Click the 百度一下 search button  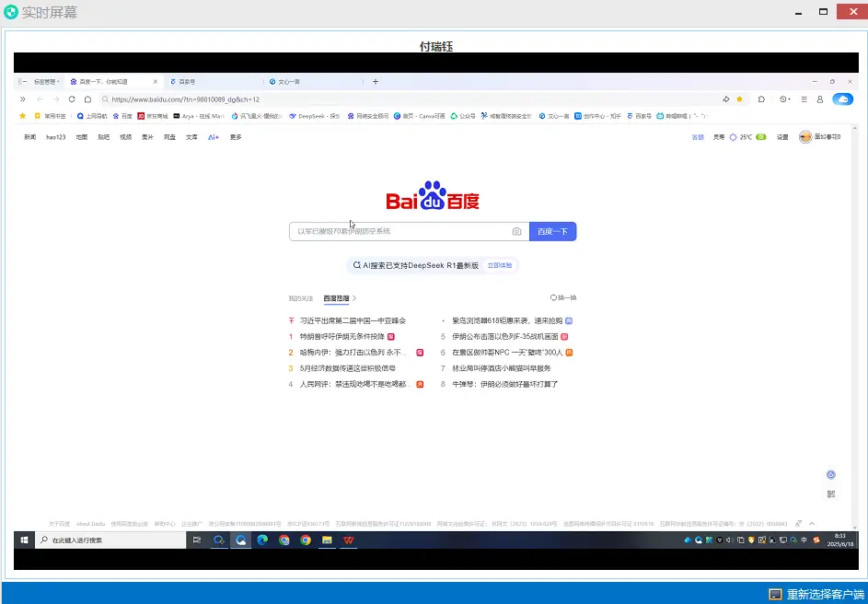552,231
